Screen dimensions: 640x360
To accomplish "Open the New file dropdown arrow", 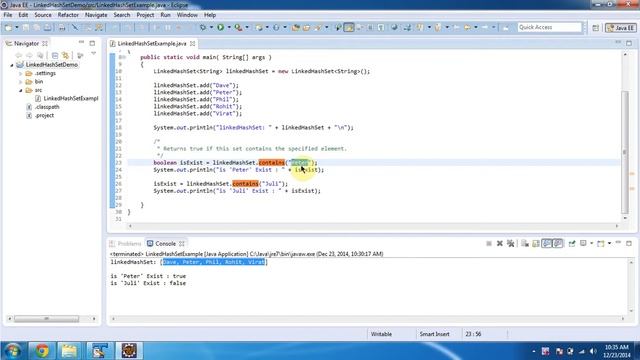I will (x=17, y=27).
